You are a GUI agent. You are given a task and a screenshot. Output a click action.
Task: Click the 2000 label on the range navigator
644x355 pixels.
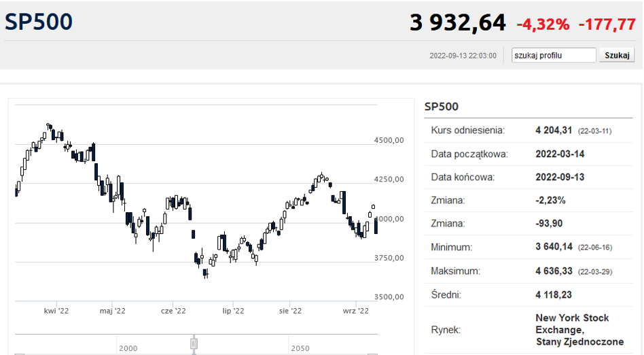[x=128, y=348]
